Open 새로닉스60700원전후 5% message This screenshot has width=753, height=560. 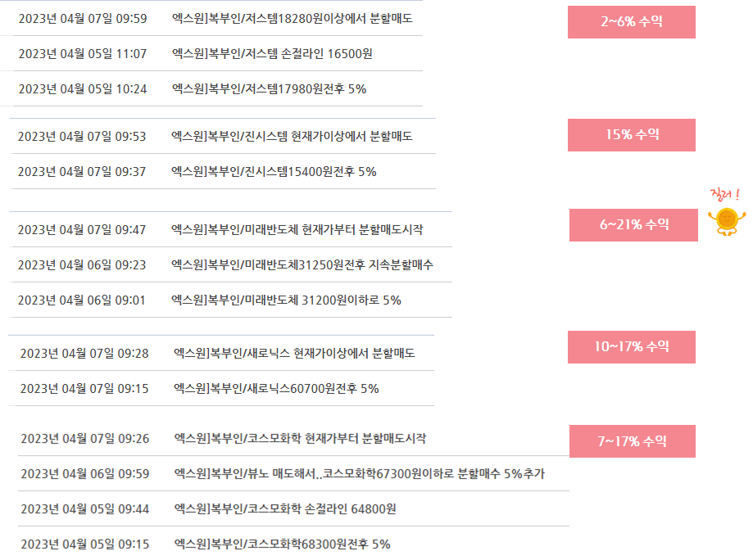point(276,389)
